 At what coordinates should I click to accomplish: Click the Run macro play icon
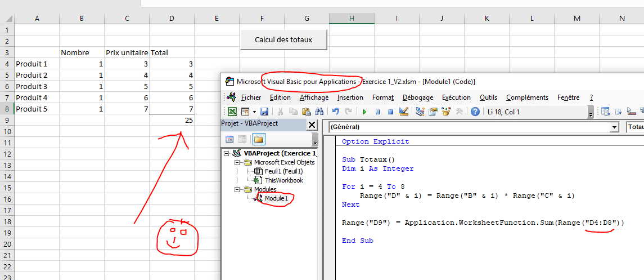[x=364, y=112]
